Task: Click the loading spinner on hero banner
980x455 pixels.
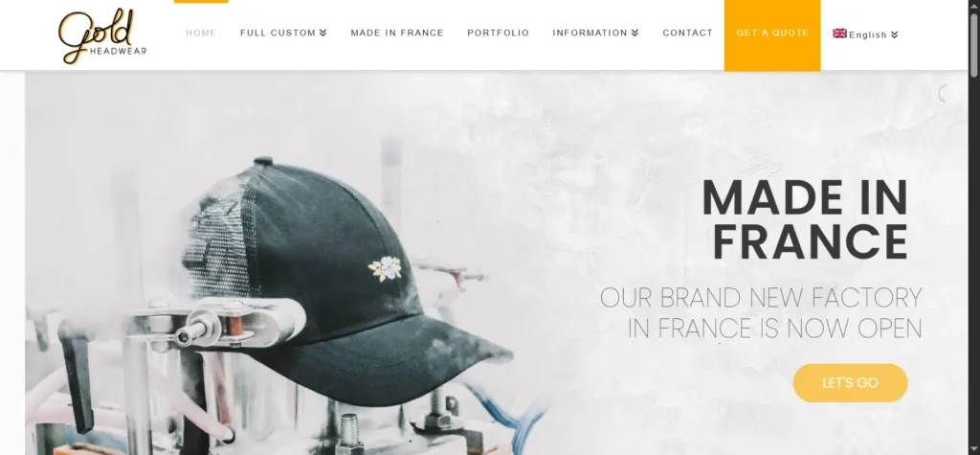Action: click(946, 93)
